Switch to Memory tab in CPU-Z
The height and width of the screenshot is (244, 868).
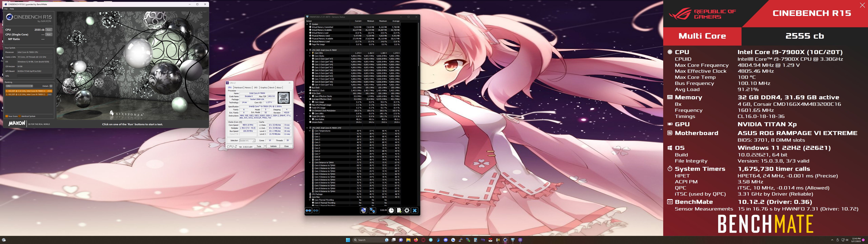point(248,88)
